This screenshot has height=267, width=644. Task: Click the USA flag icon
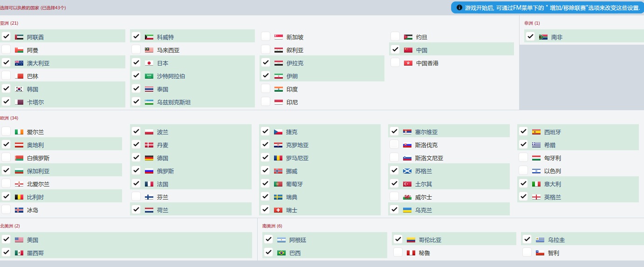[x=19, y=240]
